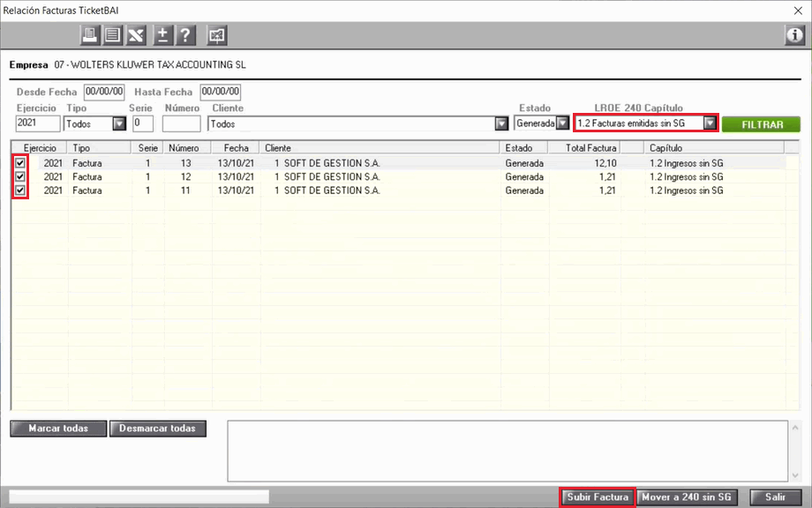Image resolution: width=812 pixels, height=508 pixels.
Task: Close the Relación Facturas TicketBAI window
Action: pos(798,11)
